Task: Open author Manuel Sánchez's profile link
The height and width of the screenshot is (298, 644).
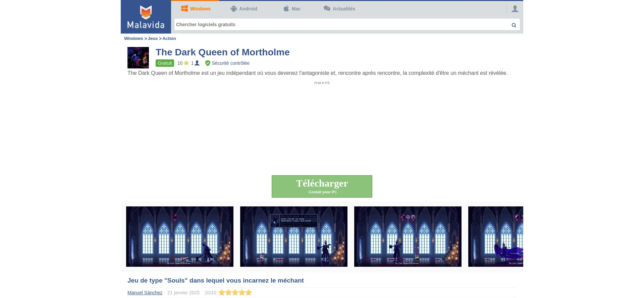Action: click(145, 293)
